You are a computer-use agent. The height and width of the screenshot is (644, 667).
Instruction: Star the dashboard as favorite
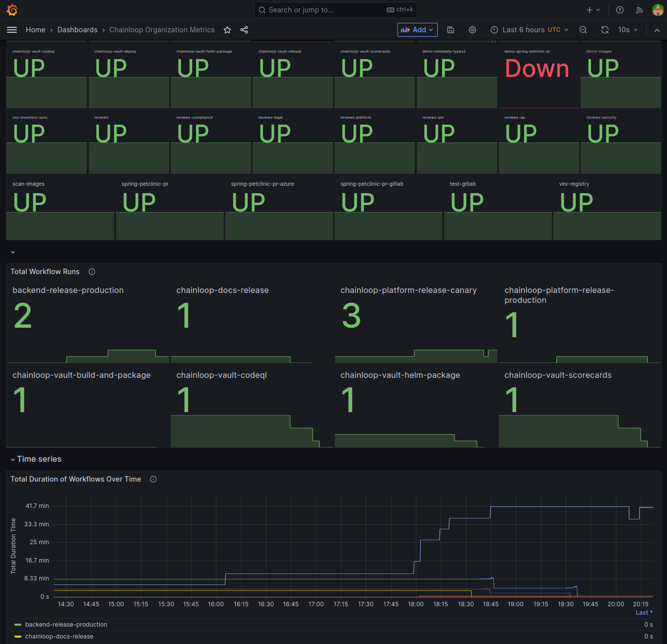[x=227, y=30]
